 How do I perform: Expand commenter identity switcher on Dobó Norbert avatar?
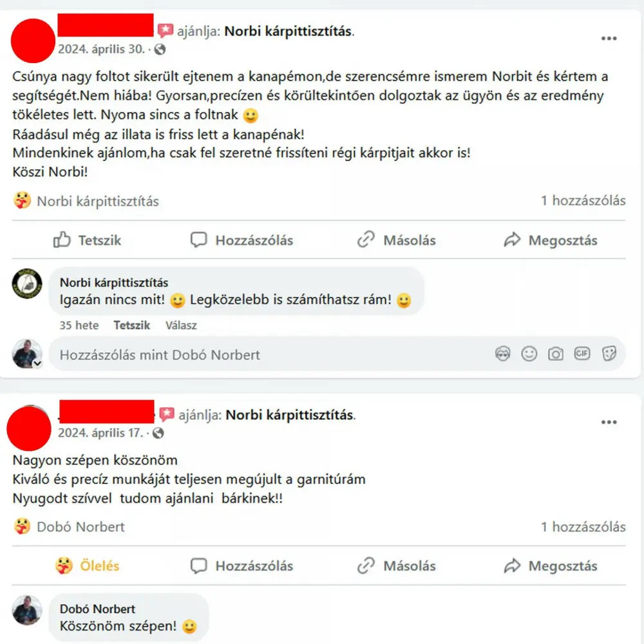tap(37, 364)
